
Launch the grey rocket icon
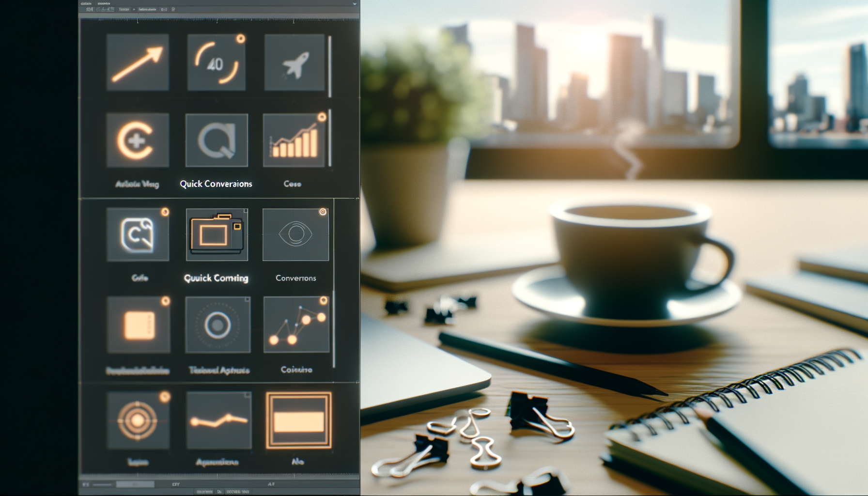click(x=294, y=62)
